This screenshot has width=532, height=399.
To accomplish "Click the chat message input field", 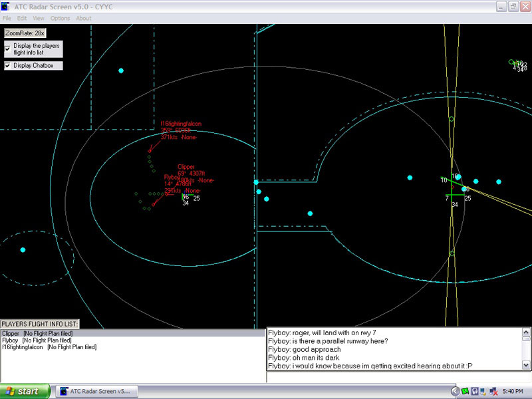I will click(398, 377).
